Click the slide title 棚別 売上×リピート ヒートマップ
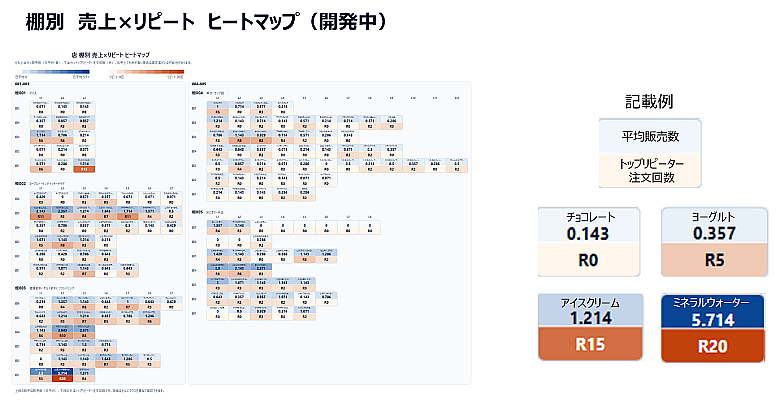 206,22
